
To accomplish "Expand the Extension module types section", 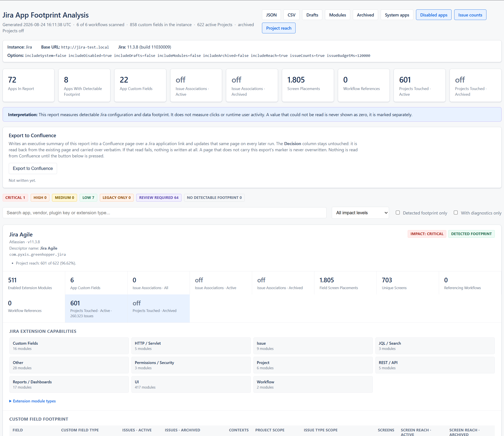I will (33, 401).
